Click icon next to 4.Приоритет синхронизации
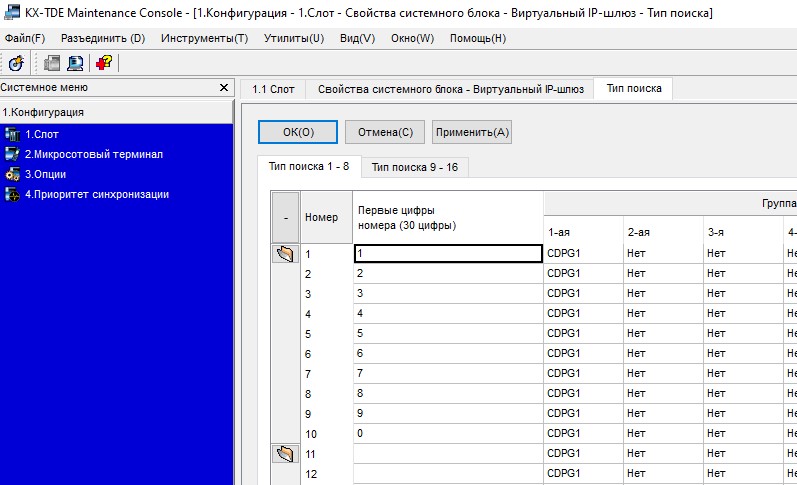797x485 pixels. (x=12, y=194)
